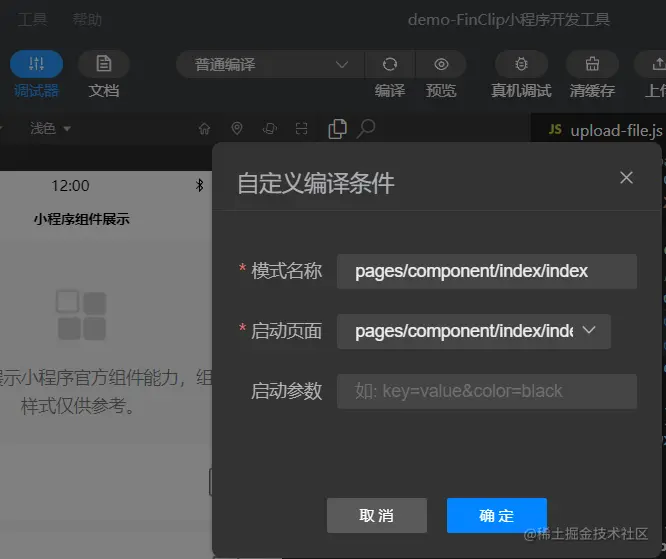Click the scan code icon
666x559 pixels.
tap(302, 128)
